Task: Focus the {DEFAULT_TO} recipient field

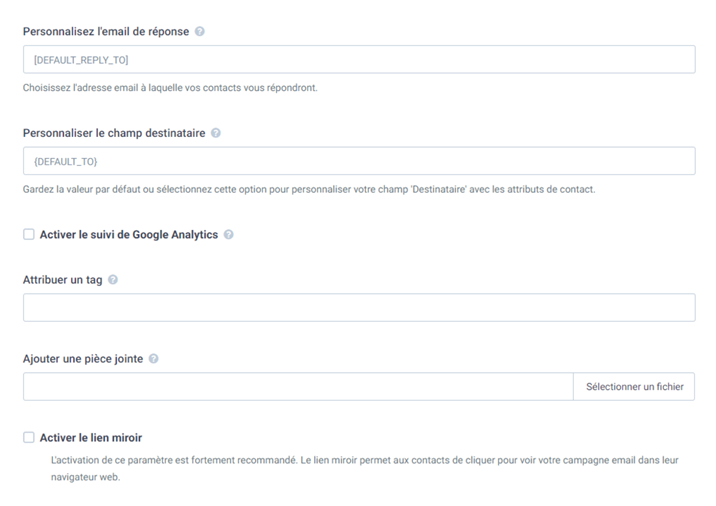Action: 358,161
